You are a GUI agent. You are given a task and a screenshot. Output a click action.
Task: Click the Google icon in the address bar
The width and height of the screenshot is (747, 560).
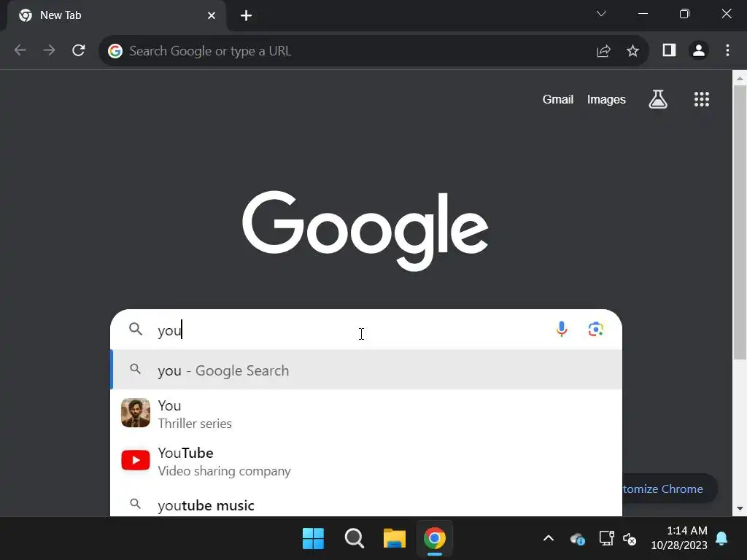click(x=115, y=51)
